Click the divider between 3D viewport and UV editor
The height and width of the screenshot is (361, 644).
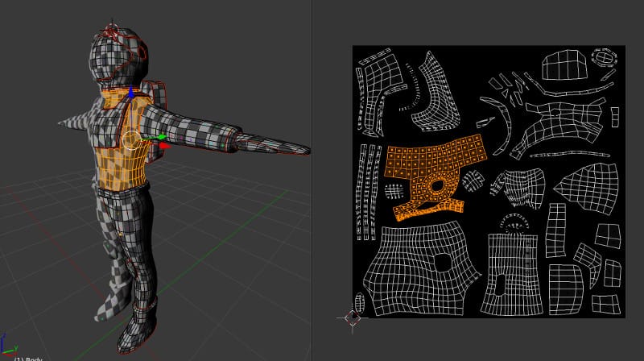click(312, 180)
